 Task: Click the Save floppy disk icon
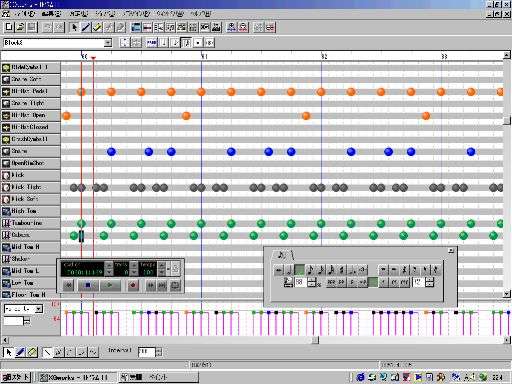click(x=32, y=27)
